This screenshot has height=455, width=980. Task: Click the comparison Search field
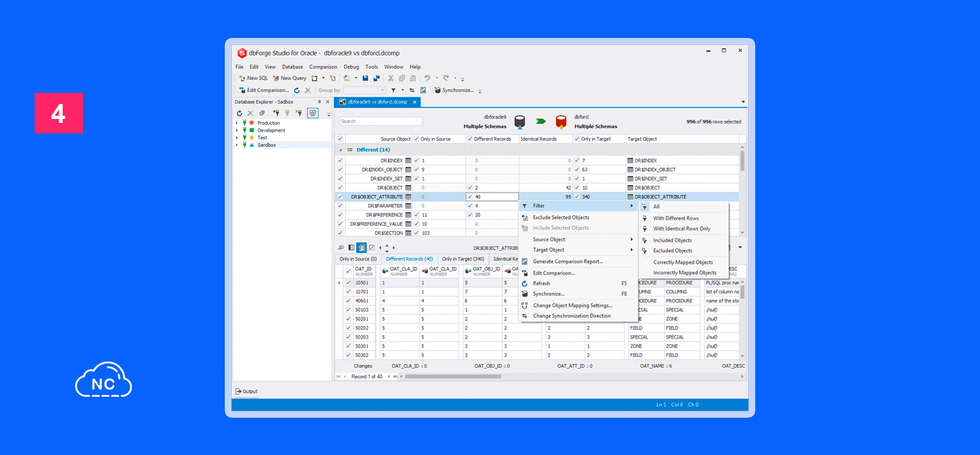point(381,121)
